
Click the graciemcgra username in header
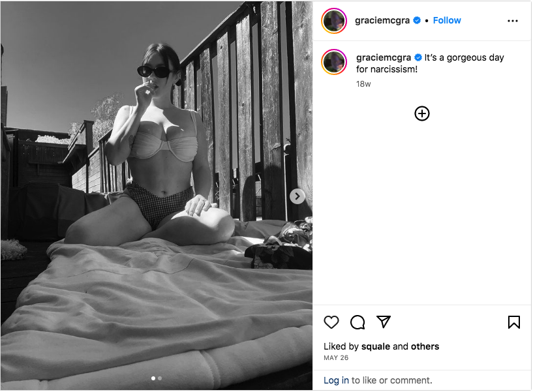coord(382,20)
